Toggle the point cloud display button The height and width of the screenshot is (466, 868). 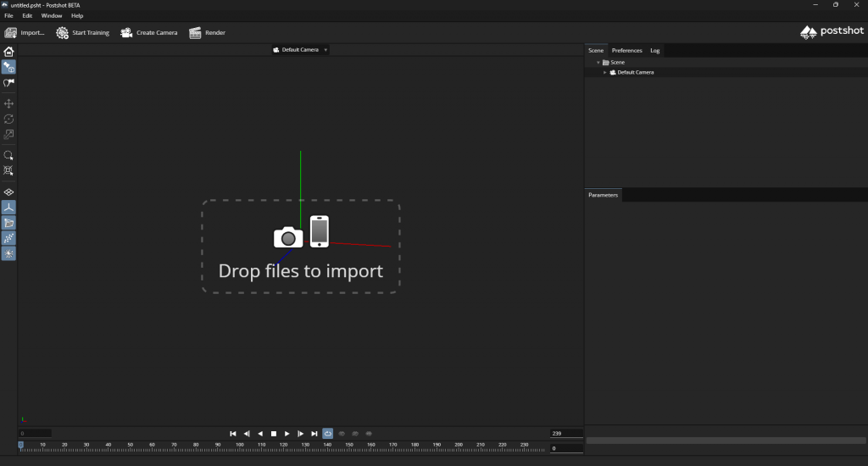coord(9,238)
